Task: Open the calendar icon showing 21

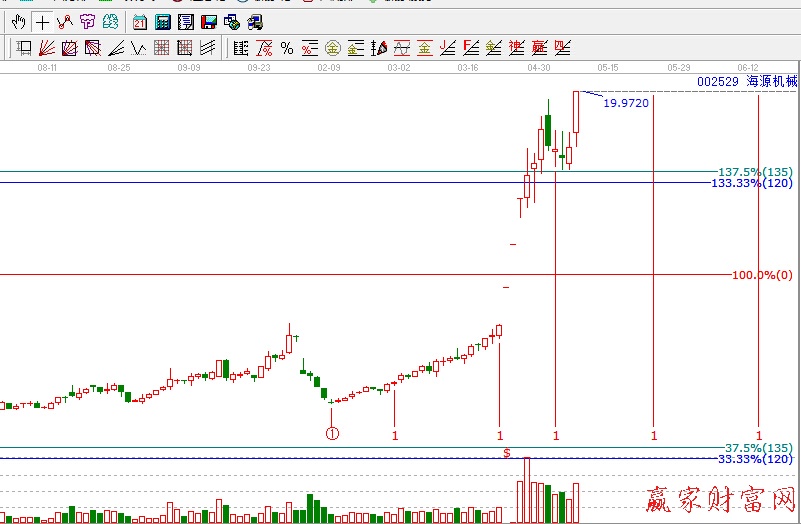Action: 139,21
